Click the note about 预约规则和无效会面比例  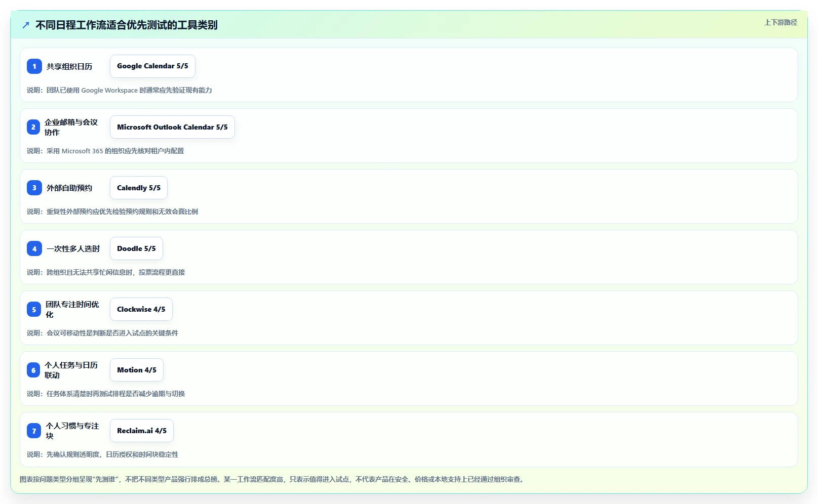pos(112,212)
